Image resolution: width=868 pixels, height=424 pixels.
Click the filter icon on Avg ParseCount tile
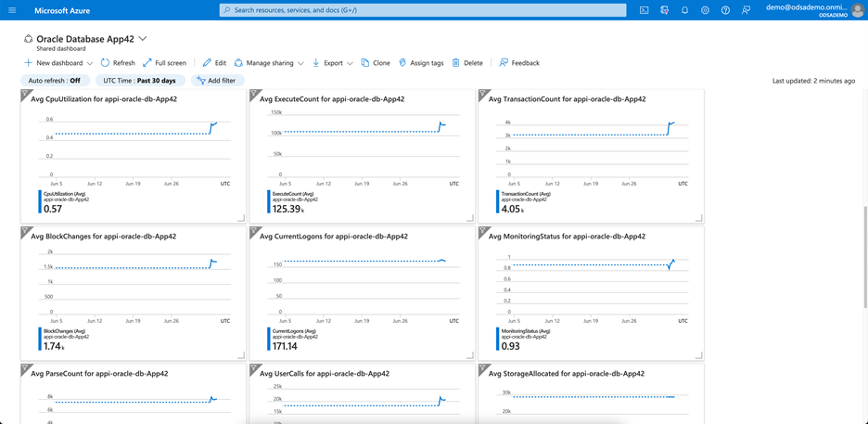25,367
